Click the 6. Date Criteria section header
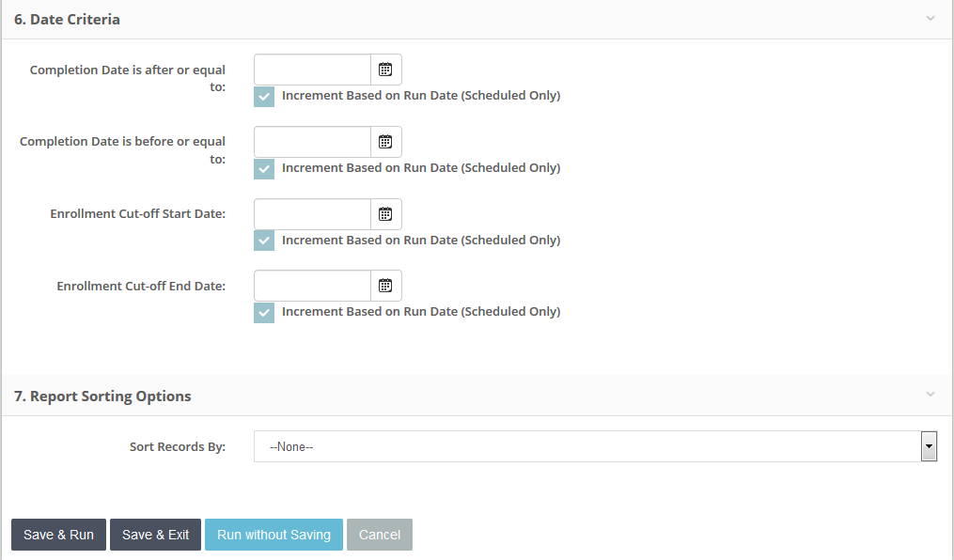This screenshot has width=954, height=560. [x=67, y=19]
